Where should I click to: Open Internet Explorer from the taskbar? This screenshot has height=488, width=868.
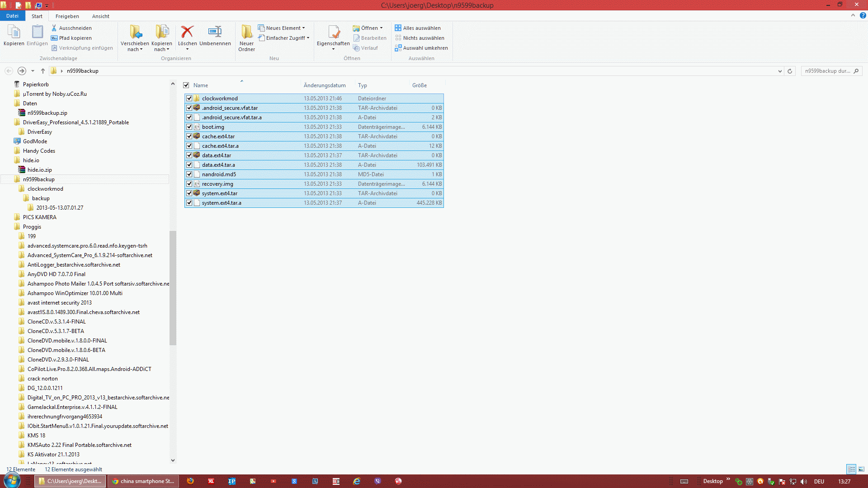point(357,481)
